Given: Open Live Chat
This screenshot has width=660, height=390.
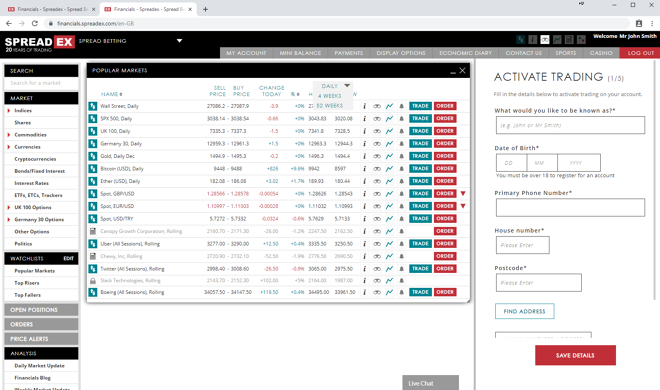Looking at the screenshot, I should coord(431,383).
